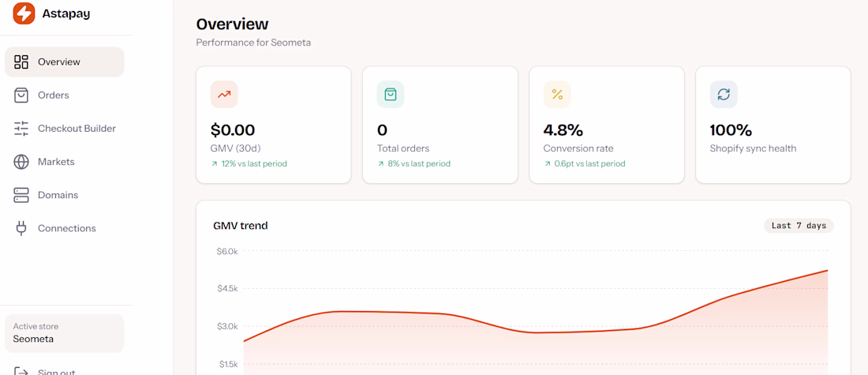This screenshot has height=375, width=868.
Task: Click the green arrow beside 8% vs last period
Action: pos(380,164)
